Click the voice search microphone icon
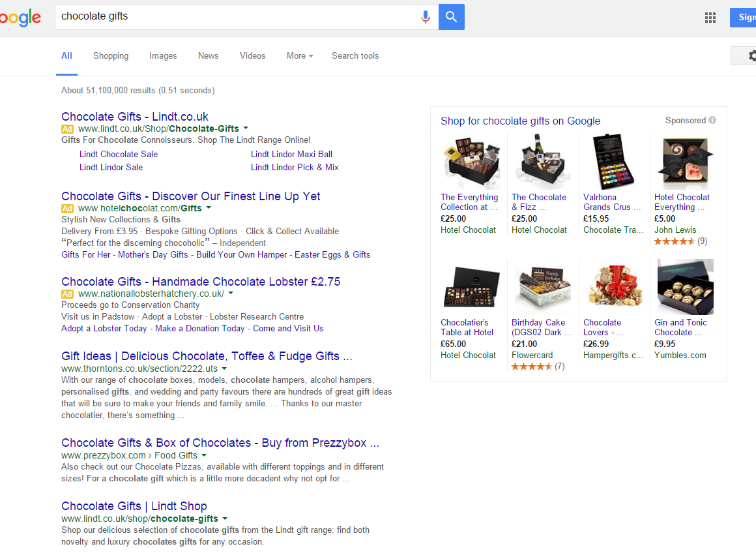The image size is (756, 557). [x=425, y=17]
